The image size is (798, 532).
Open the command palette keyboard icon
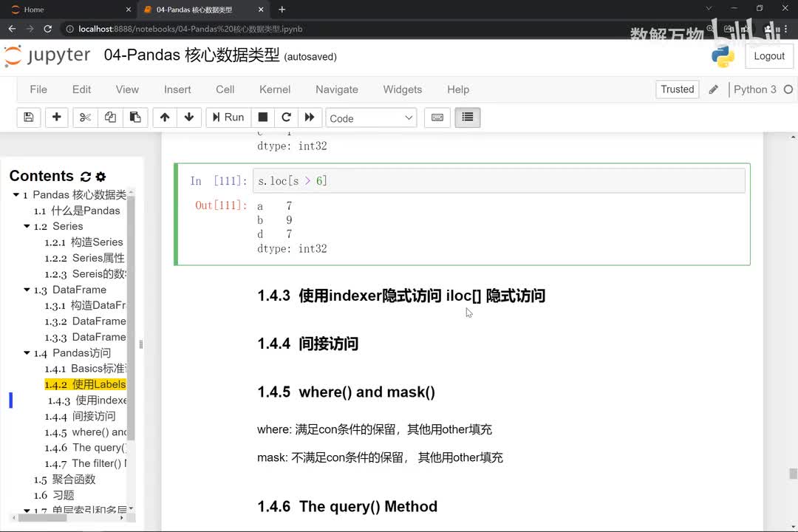[437, 117]
